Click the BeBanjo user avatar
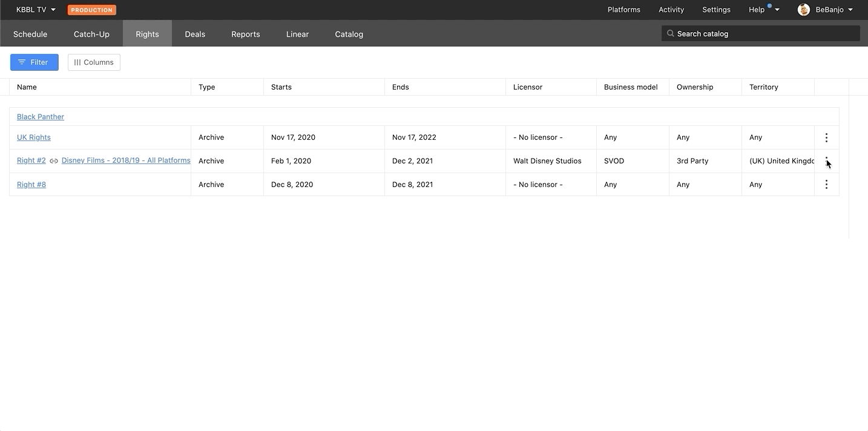The height and width of the screenshot is (431, 868). tap(804, 10)
